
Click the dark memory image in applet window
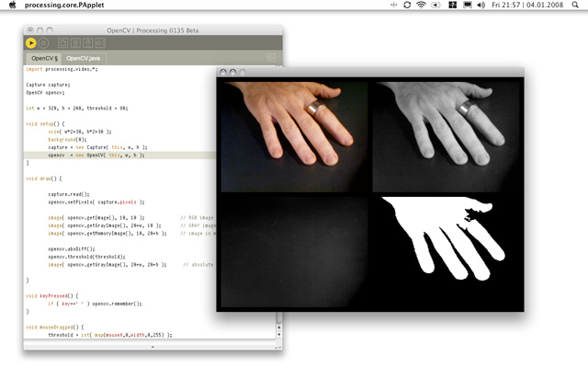(294, 251)
